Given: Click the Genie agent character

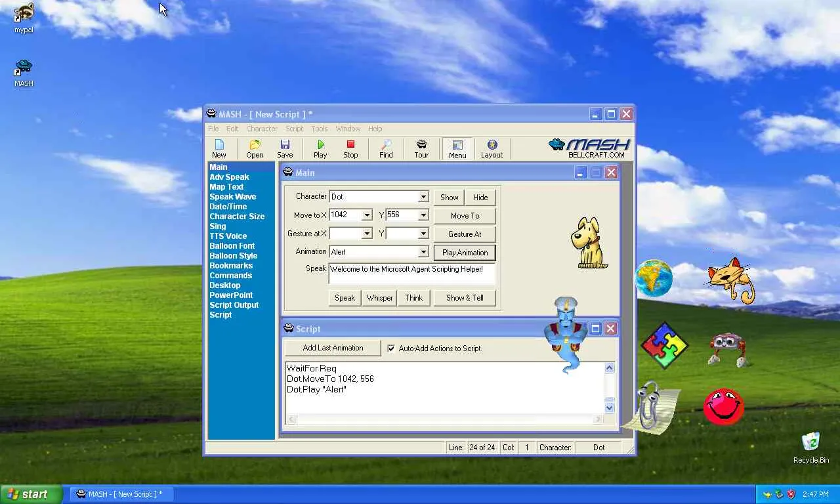Looking at the screenshot, I should coord(565,335).
